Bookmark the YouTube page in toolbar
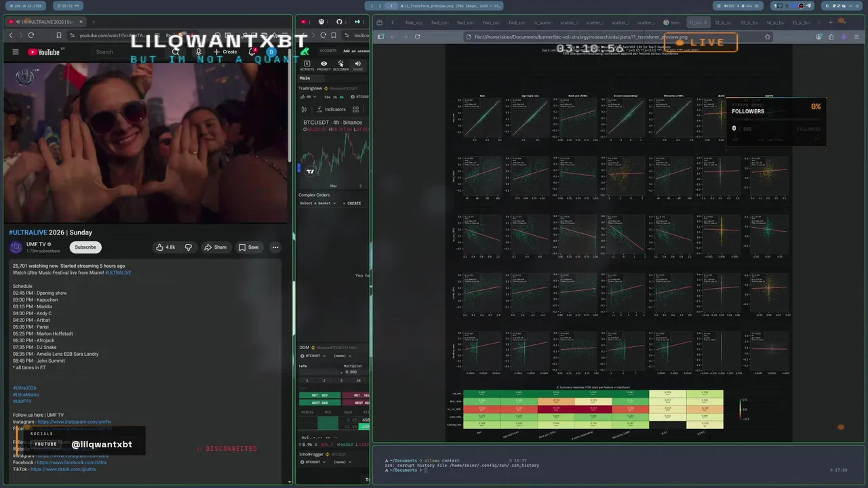The width and height of the screenshot is (868, 488). click(59, 35)
